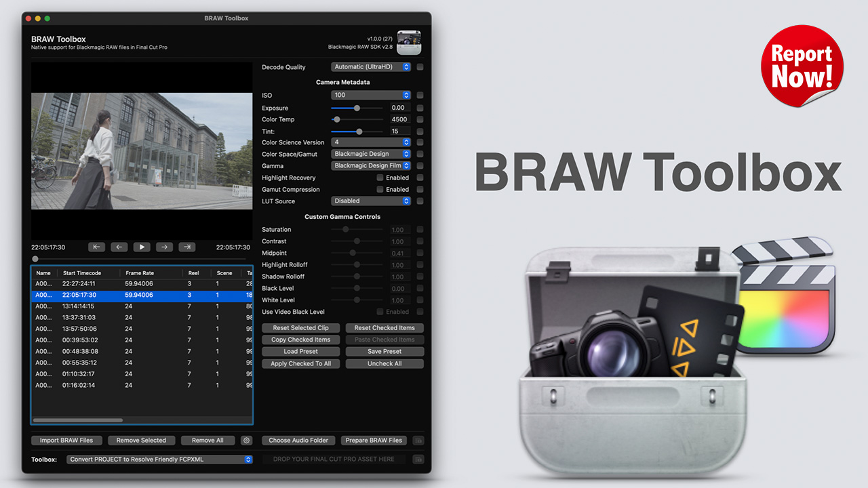The image size is (868, 488).
Task: Open the LUT Source dropdown
Action: click(370, 201)
